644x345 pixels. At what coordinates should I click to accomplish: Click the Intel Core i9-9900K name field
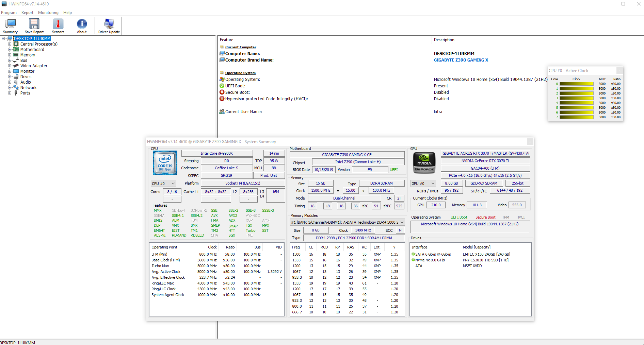217,153
